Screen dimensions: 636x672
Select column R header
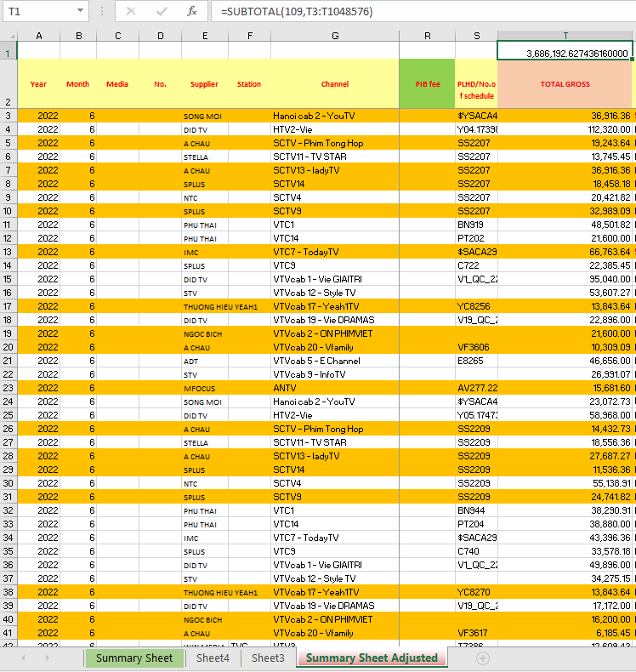coord(427,36)
